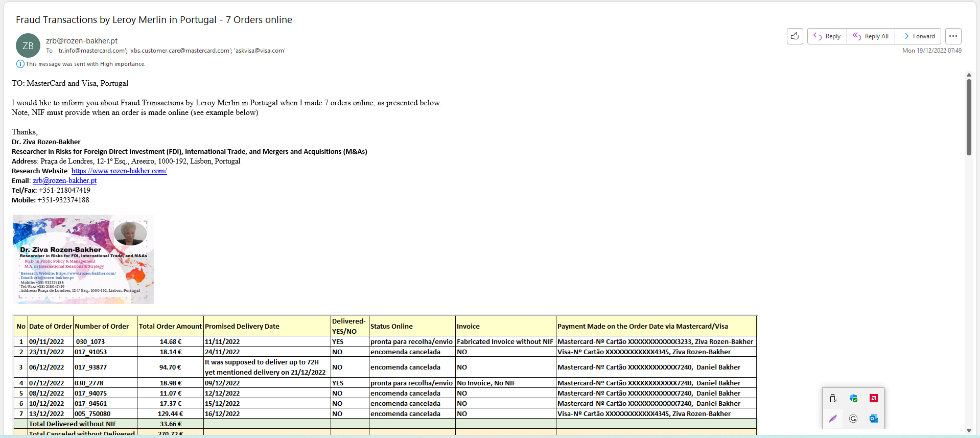
Task: Reply to the email
Action: click(827, 36)
